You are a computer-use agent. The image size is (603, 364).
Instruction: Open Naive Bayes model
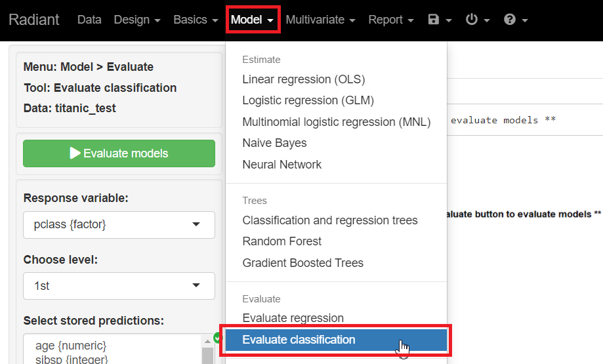point(274,143)
